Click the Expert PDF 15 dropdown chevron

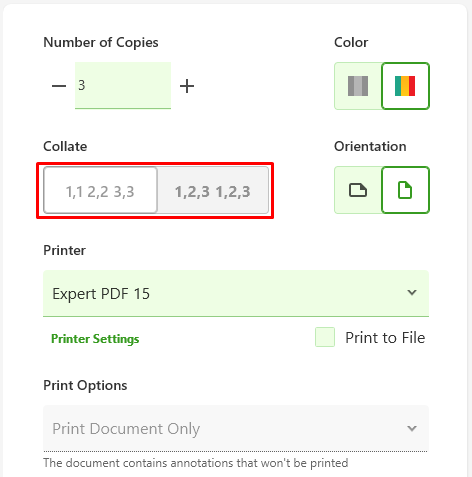pos(412,293)
